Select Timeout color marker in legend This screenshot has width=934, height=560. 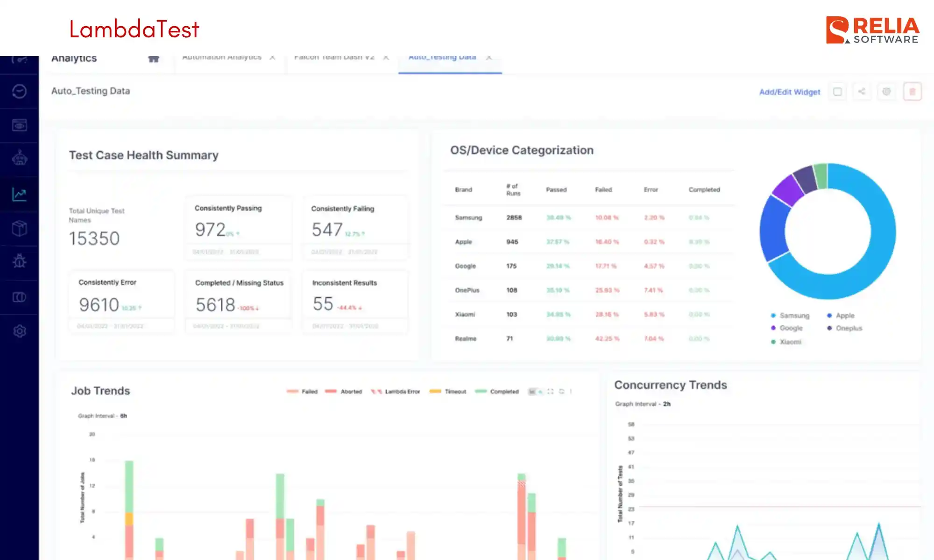(435, 392)
